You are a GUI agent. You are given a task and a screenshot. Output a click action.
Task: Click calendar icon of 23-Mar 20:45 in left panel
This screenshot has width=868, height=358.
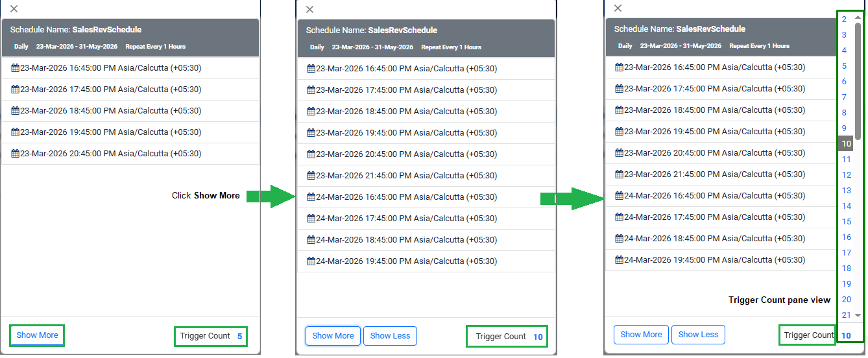tap(16, 154)
